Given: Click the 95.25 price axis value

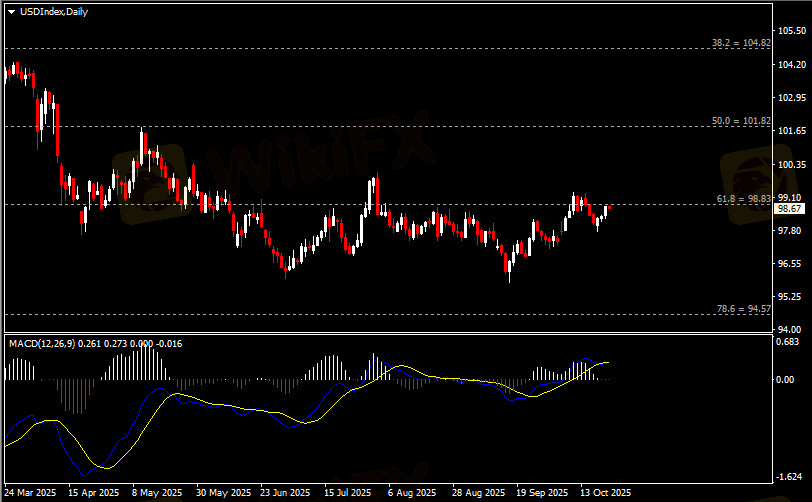Looking at the screenshot, I should point(790,297).
